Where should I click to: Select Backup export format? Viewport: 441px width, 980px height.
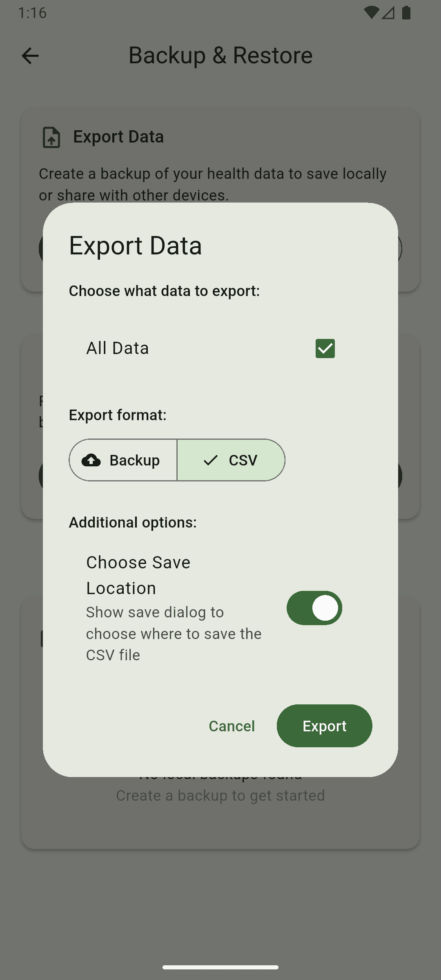click(x=123, y=460)
